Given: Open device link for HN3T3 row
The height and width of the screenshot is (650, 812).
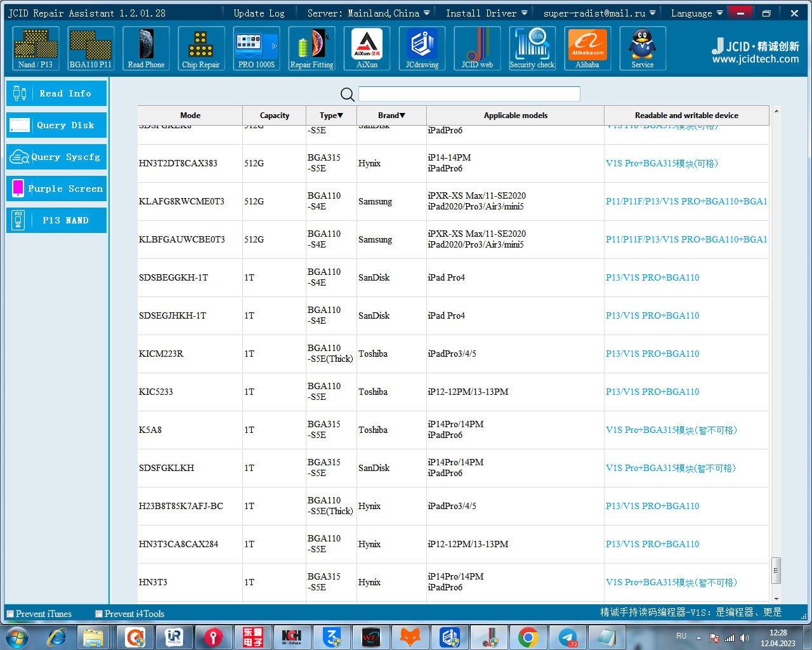Looking at the screenshot, I should [x=671, y=582].
